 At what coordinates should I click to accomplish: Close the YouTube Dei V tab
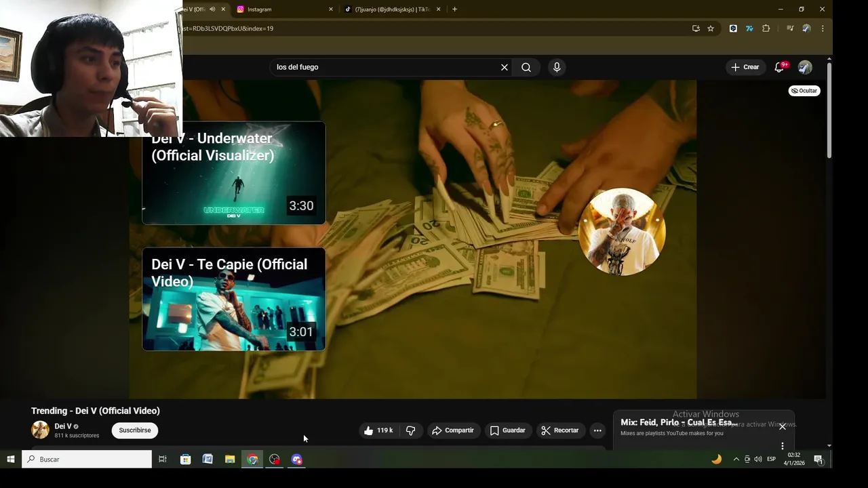223,9
